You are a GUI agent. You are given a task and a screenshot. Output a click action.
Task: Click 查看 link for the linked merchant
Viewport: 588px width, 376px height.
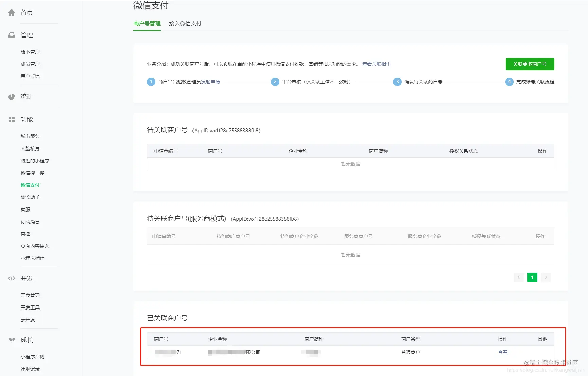pyautogui.click(x=503, y=352)
